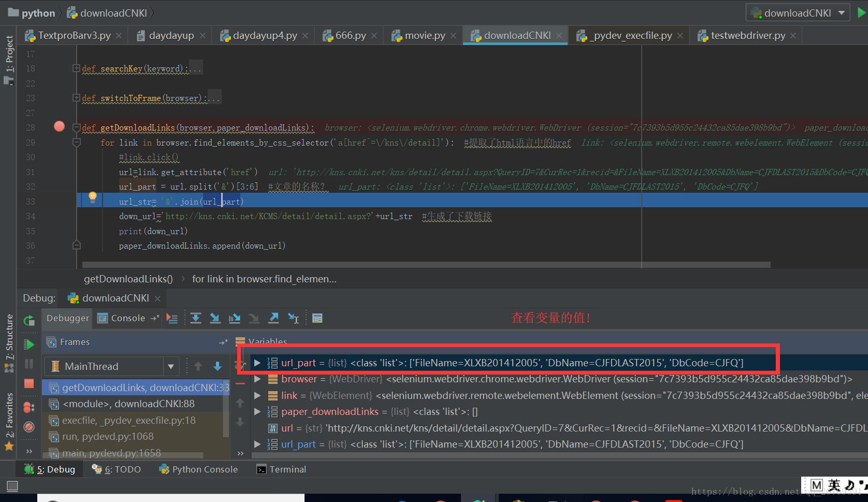
Task: Collapse getDownloadLinks function fold marker
Action: (x=76, y=127)
